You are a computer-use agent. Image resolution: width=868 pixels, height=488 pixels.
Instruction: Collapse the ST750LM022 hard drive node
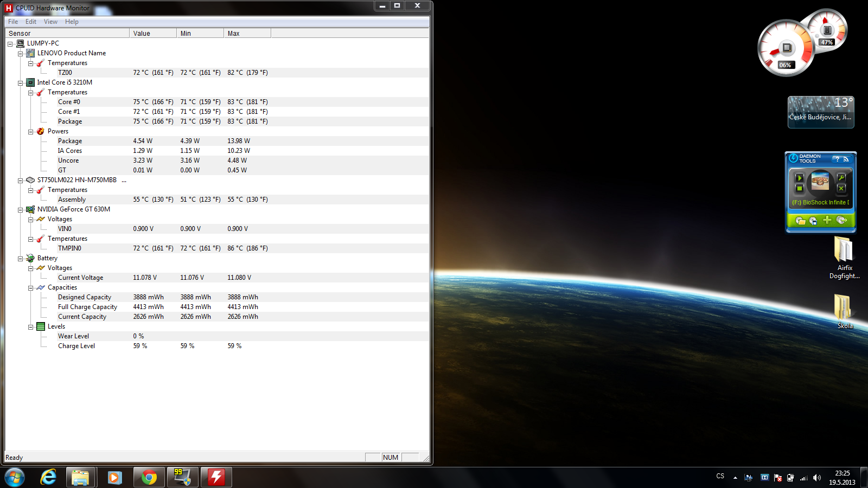(20, 181)
